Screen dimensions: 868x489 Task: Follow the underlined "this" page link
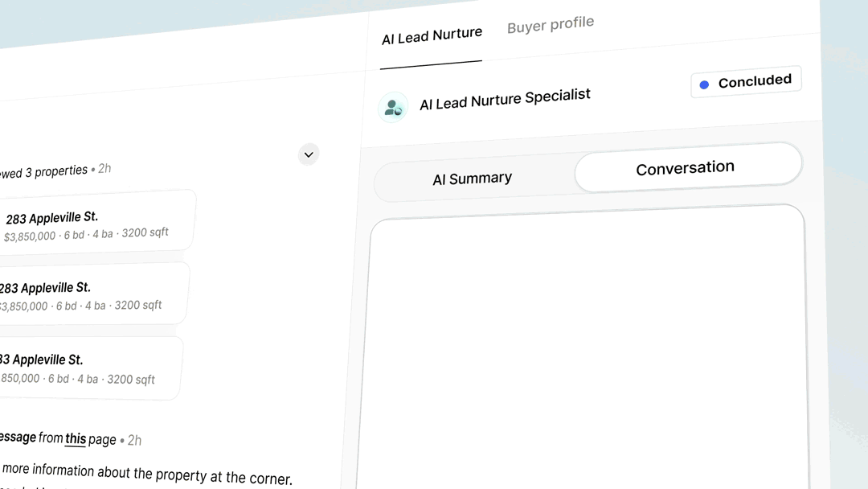tap(76, 438)
